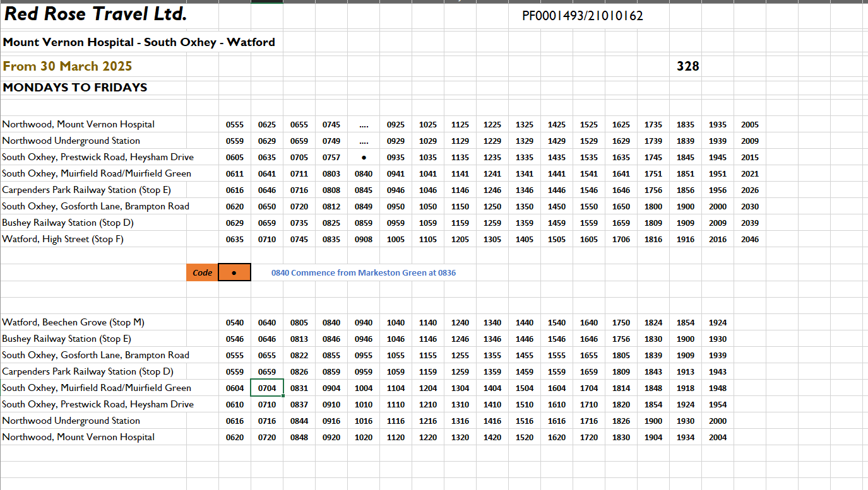This screenshot has width=868, height=490.
Task: Select 0812 in the Gosforth Lane, Brampton Road row
Action: [x=331, y=207]
